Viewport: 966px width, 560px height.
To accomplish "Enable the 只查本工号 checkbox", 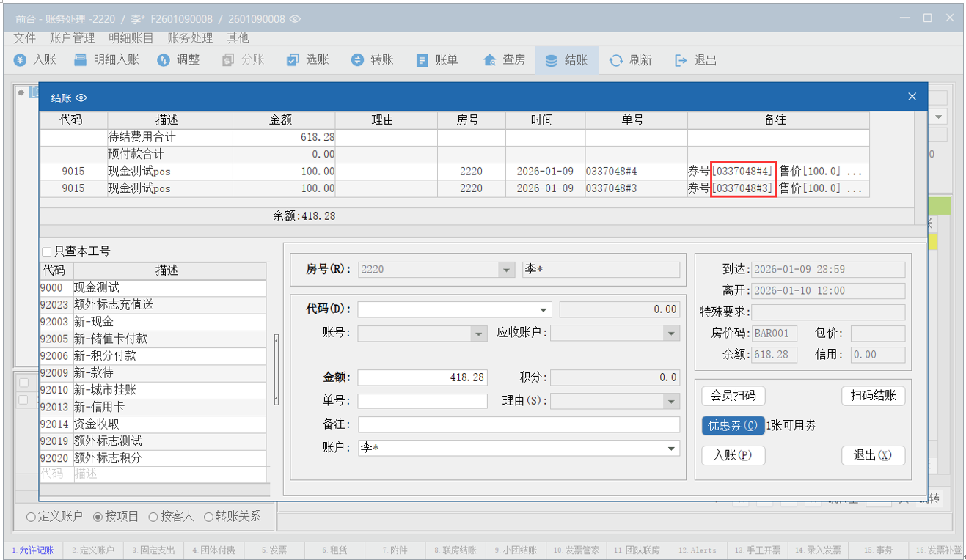I will click(47, 251).
